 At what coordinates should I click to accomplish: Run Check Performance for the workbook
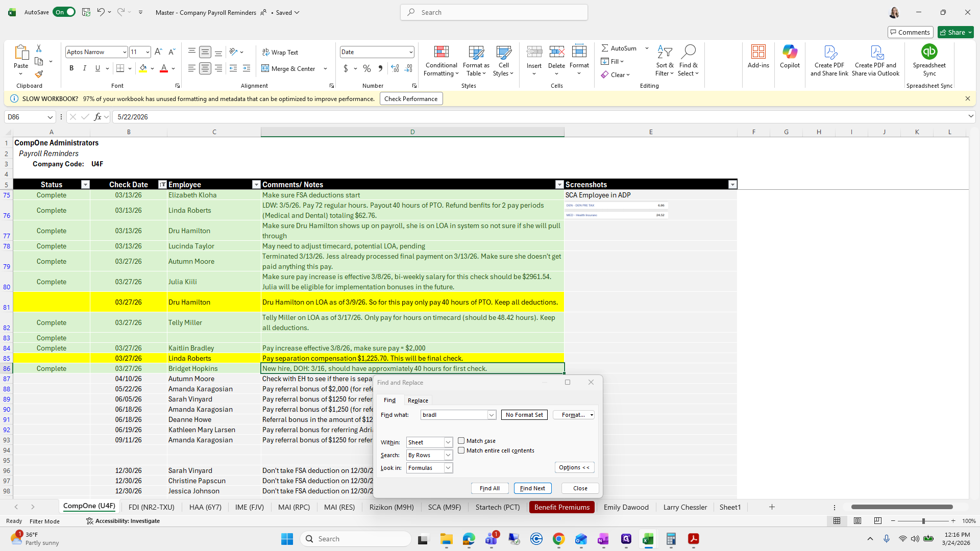pyautogui.click(x=411, y=98)
